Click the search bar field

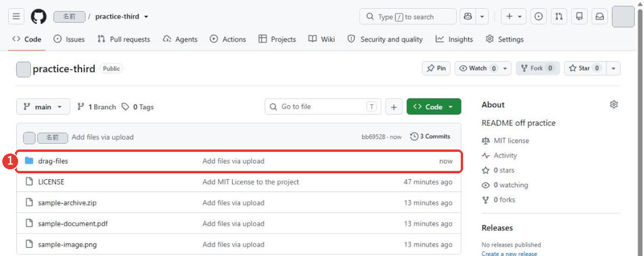coord(408,16)
